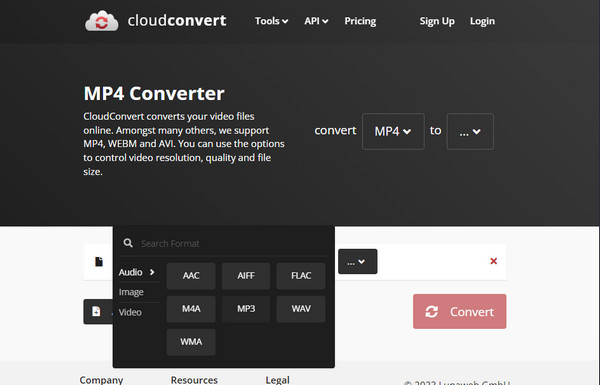
Task: Open the Tools menu
Action: coord(271,21)
